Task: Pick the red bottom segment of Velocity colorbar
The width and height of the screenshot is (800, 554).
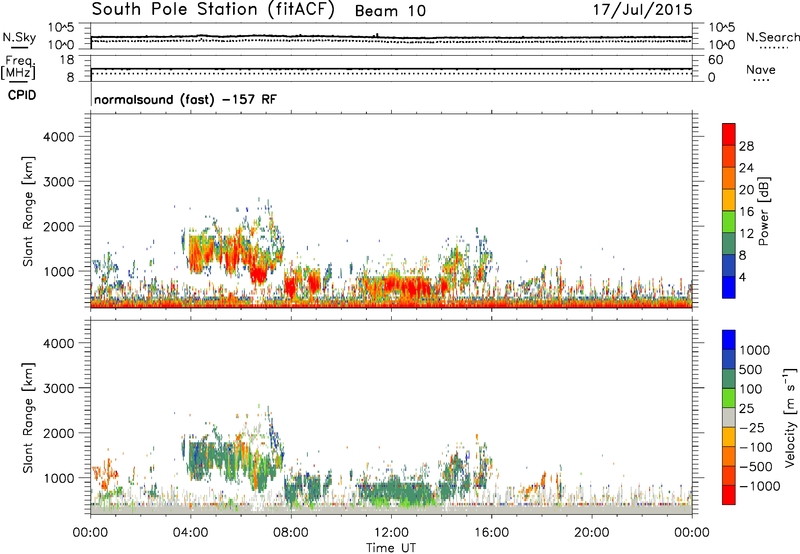Action: pos(729,495)
